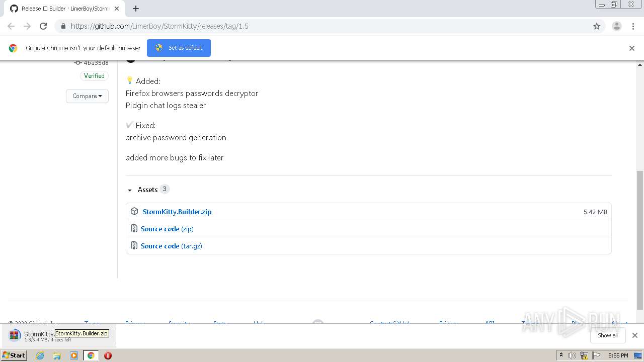644x362 pixels.
Task: Click 'archive password generation' text
Action: tap(176, 137)
